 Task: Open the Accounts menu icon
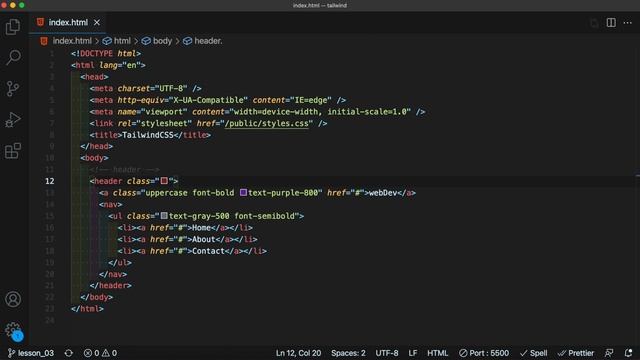point(13,299)
